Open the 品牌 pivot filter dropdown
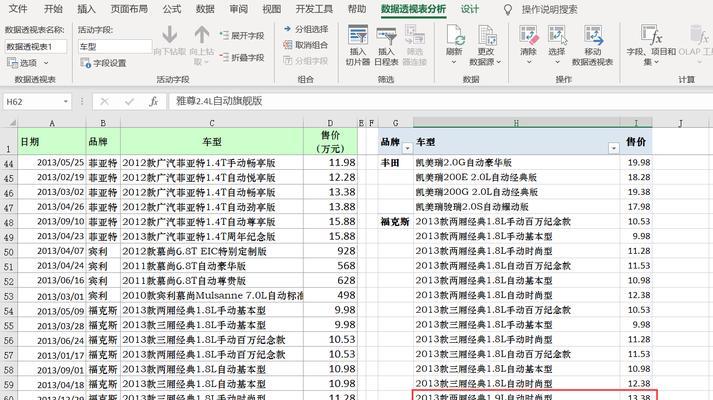 point(407,148)
